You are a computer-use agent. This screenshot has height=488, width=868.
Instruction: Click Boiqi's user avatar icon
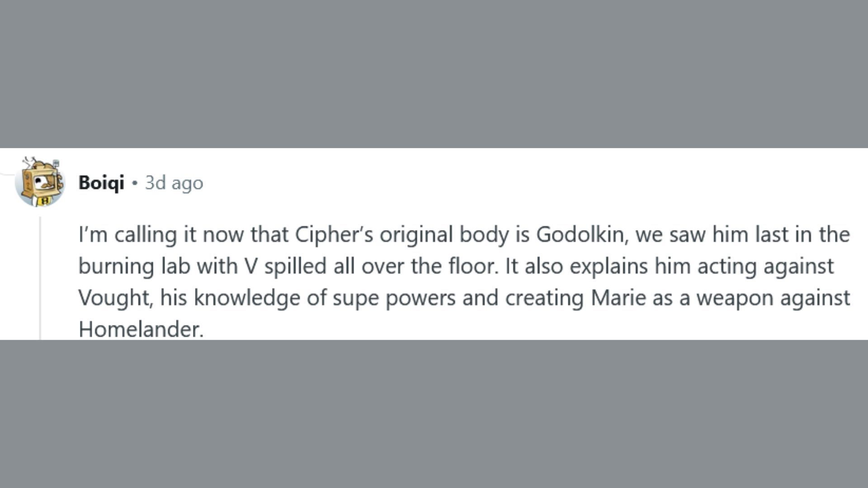[40, 183]
